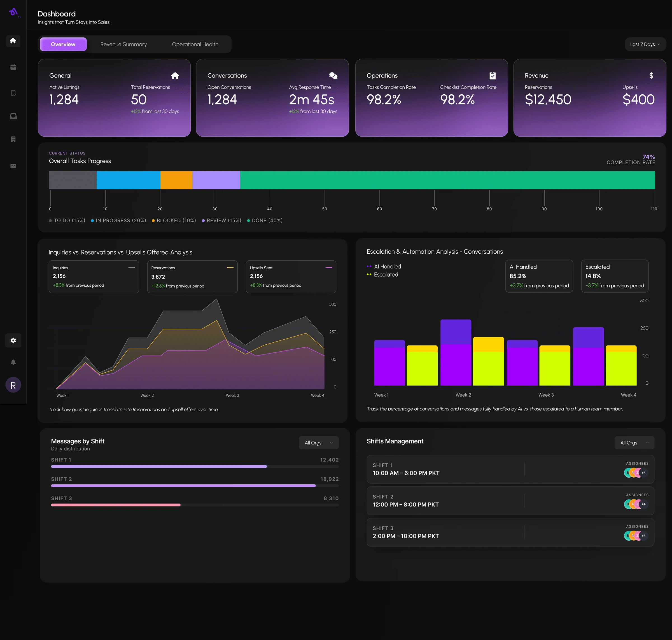Open All Orgs dropdown in Shifts Management
The width and height of the screenshot is (672, 640).
click(x=634, y=443)
